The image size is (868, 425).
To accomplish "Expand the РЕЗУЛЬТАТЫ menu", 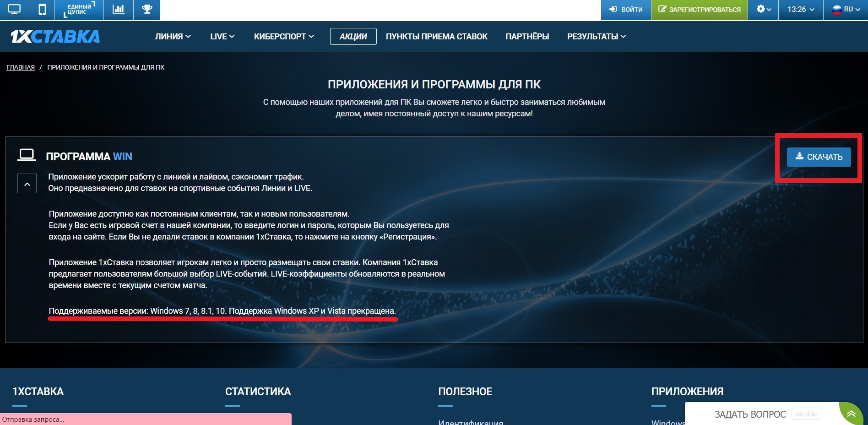I will click(x=597, y=37).
